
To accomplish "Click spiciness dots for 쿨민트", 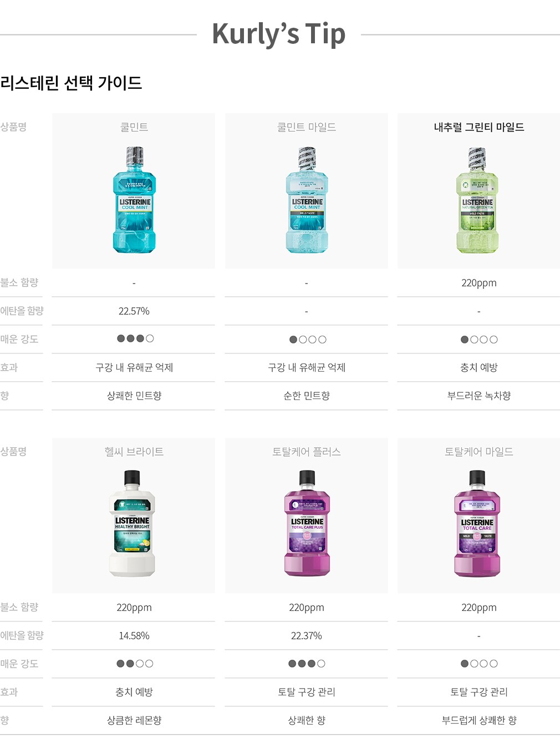I will point(135,338).
